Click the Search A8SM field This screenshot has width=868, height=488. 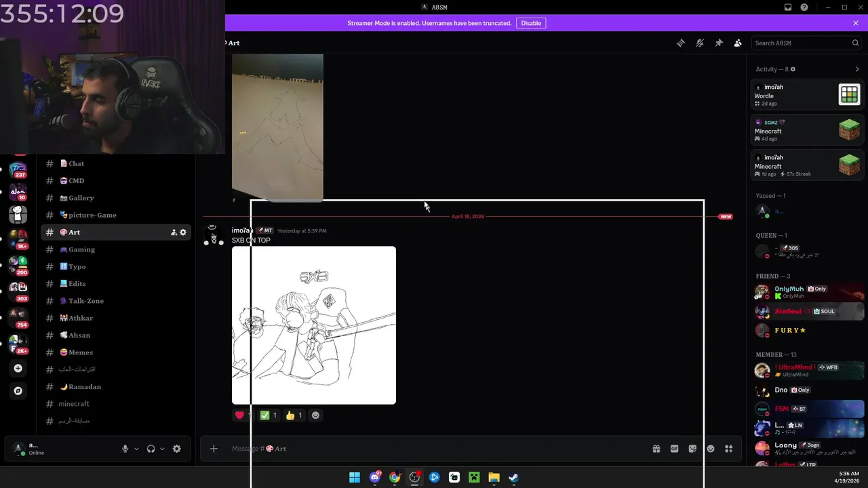click(x=806, y=43)
